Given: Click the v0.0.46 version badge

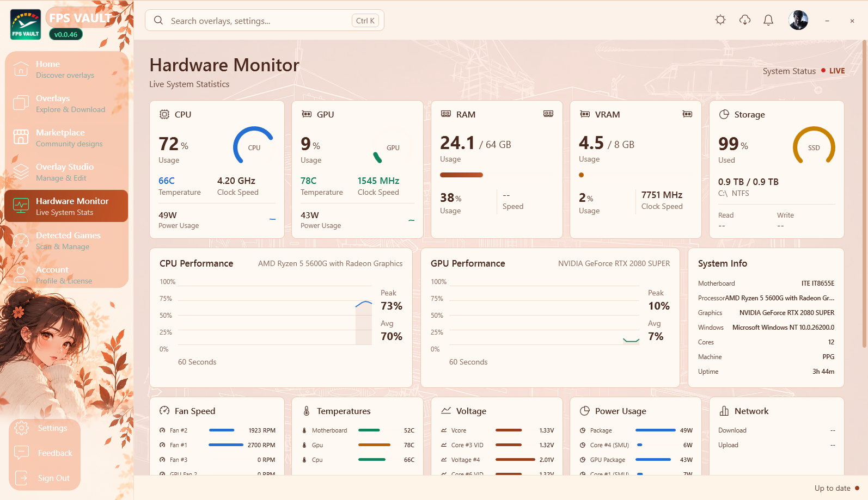Looking at the screenshot, I should pyautogui.click(x=66, y=34).
